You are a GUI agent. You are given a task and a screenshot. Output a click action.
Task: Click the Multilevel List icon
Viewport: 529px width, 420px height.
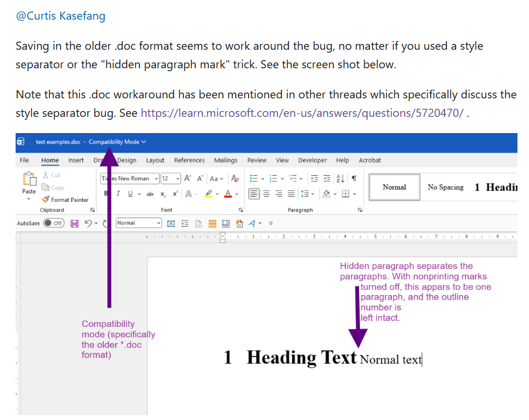click(293, 178)
